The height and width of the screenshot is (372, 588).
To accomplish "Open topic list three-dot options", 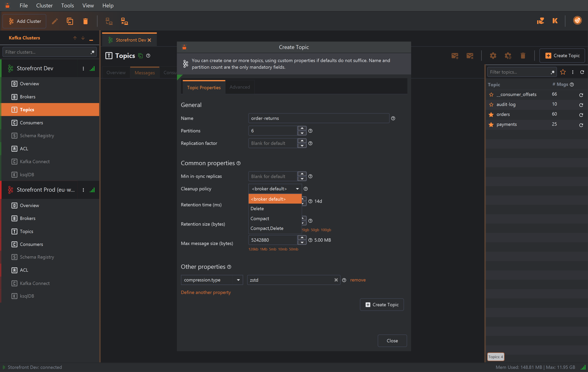I will (x=573, y=72).
